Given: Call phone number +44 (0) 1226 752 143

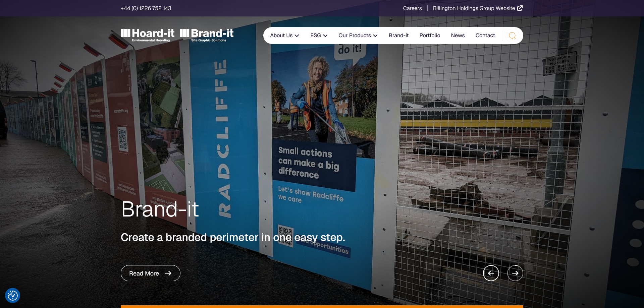Looking at the screenshot, I should click(146, 8).
